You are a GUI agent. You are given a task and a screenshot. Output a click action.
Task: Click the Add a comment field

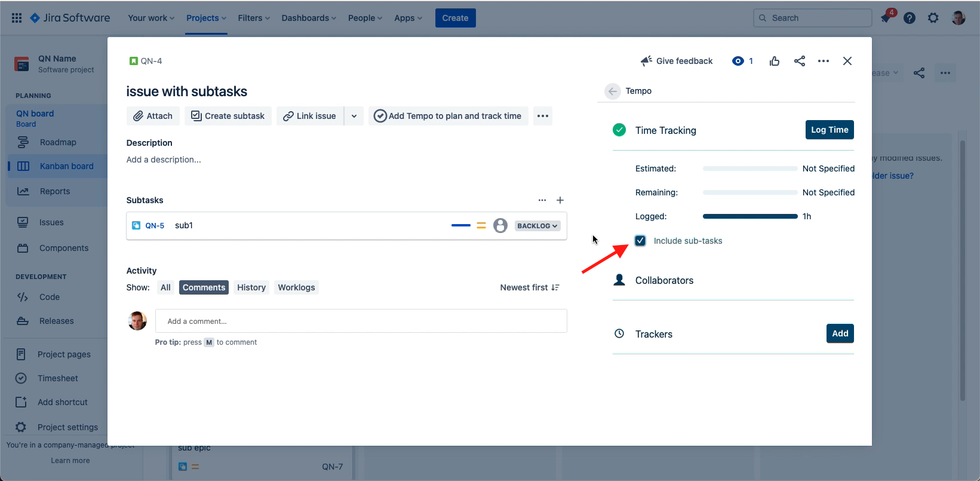point(361,321)
